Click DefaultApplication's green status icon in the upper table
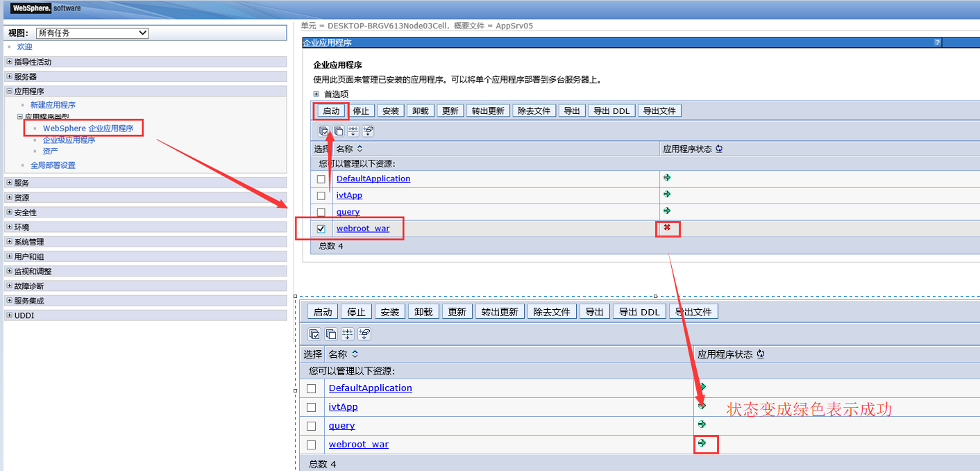Viewport: 980px width, 471px height. click(x=667, y=178)
